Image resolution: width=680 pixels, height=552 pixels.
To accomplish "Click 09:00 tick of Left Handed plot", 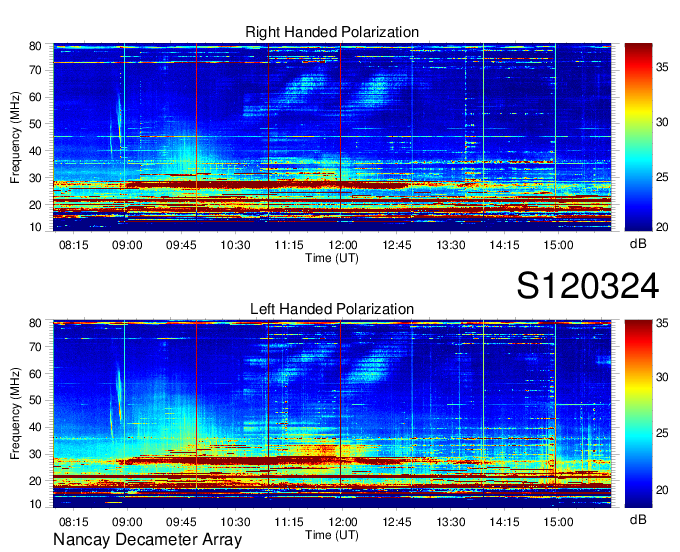I will click(x=127, y=522).
